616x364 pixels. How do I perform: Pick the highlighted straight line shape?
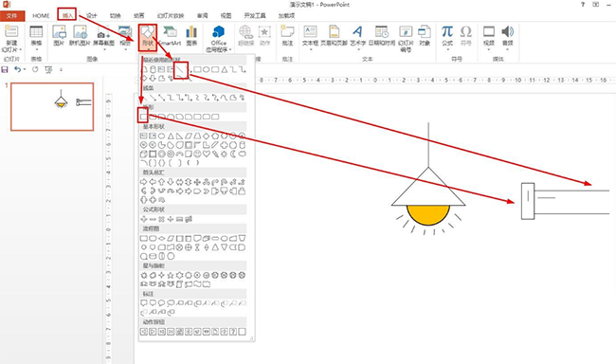pyautogui.click(x=180, y=70)
